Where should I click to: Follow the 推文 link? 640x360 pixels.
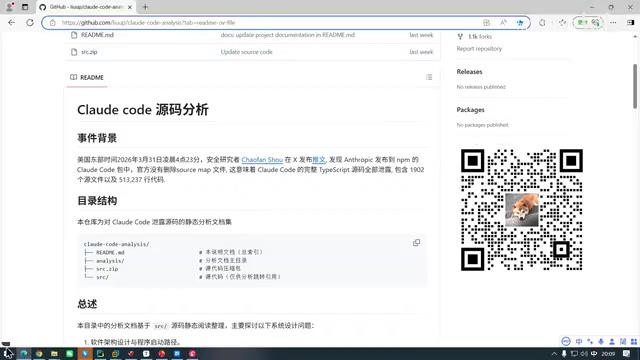coord(319,160)
